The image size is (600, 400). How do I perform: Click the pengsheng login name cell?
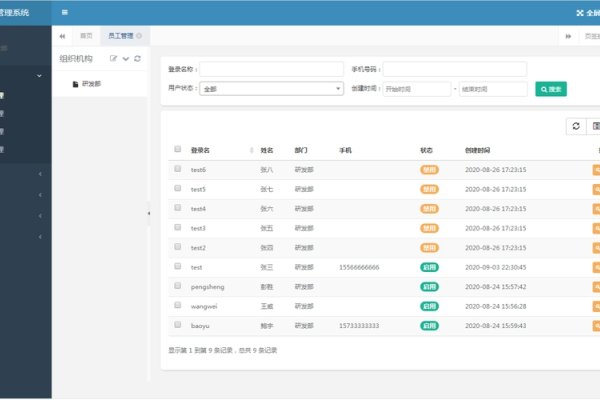click(207, 287)
